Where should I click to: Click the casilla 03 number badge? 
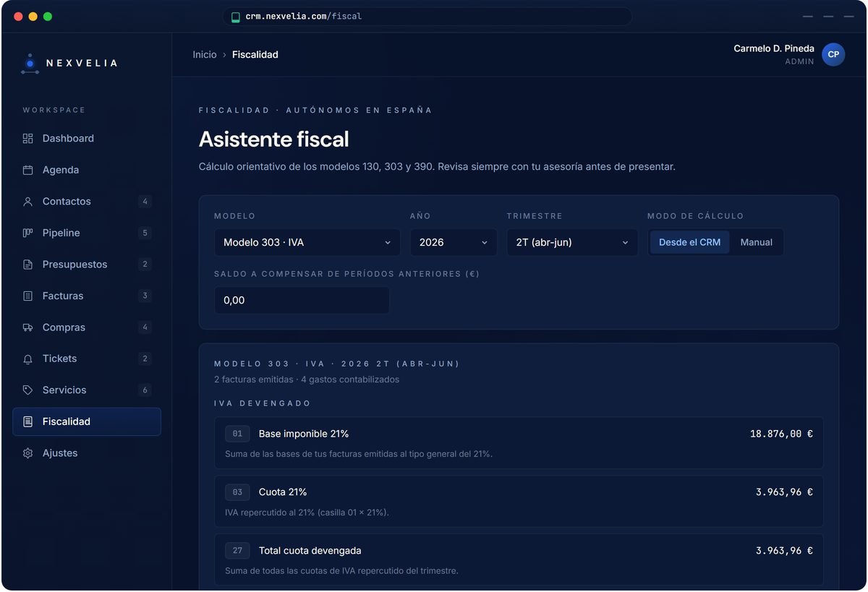(x=237, y=492)
